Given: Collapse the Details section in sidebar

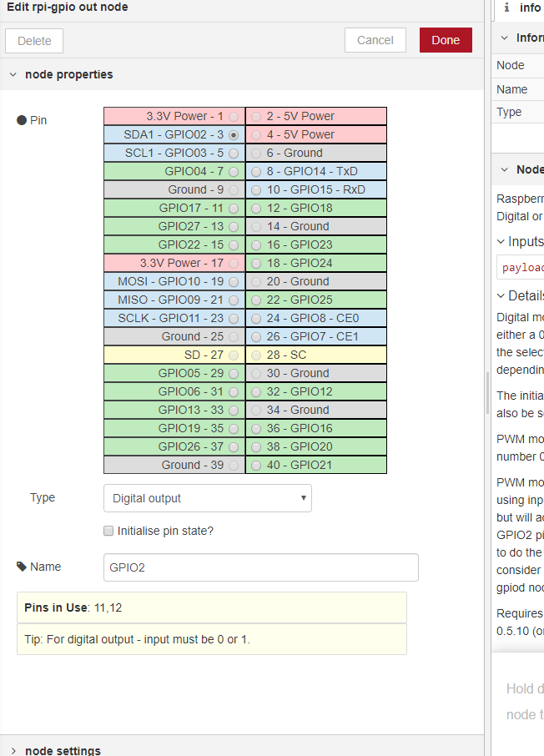Looking at the screenshot, I should coord(501,295).
